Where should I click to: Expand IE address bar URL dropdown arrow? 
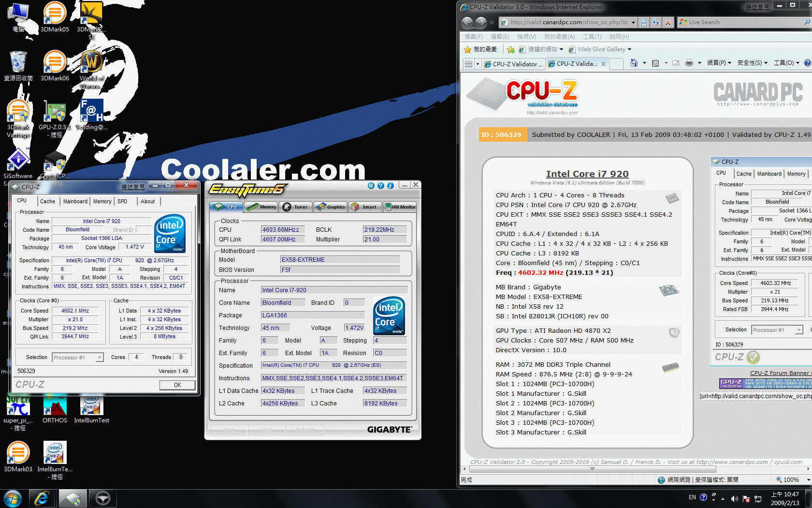click(x=633, y=22)
